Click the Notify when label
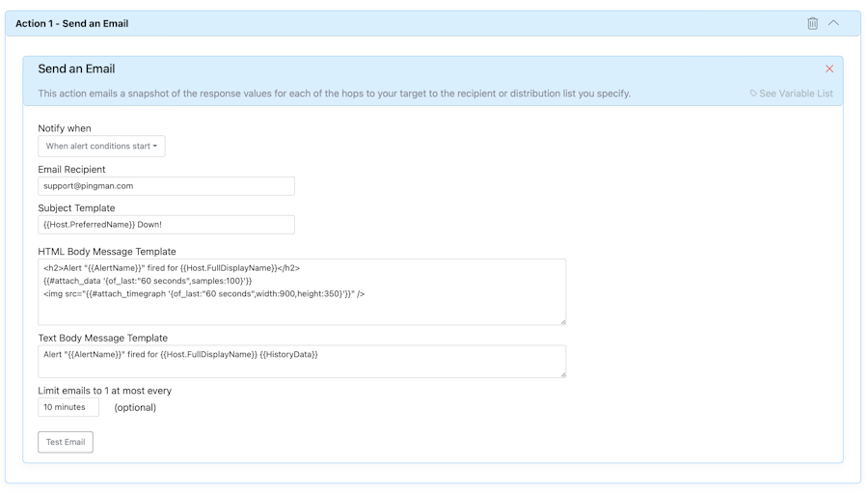868x493 pixels. 65,128
